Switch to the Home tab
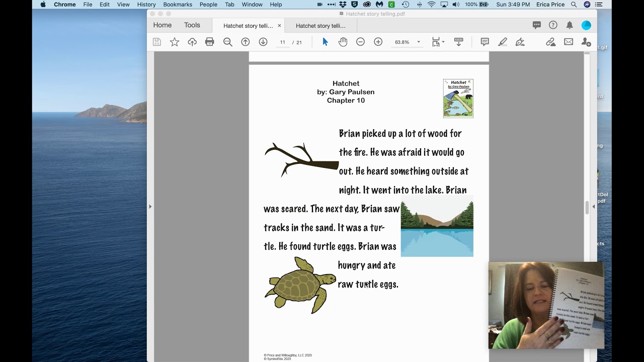Image resolution: width=644 pixels, height=362 pixels. click(163, 25)
